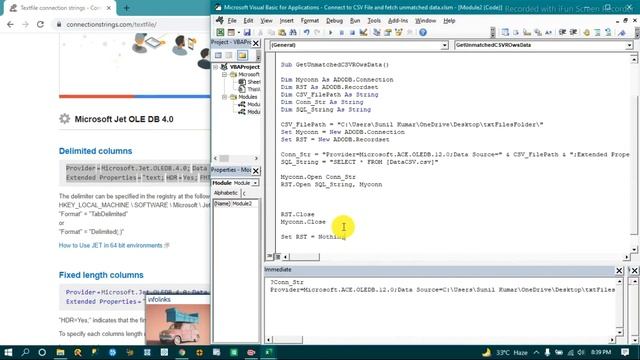Click the Excel icon on the taskbar

coord(268,352)
